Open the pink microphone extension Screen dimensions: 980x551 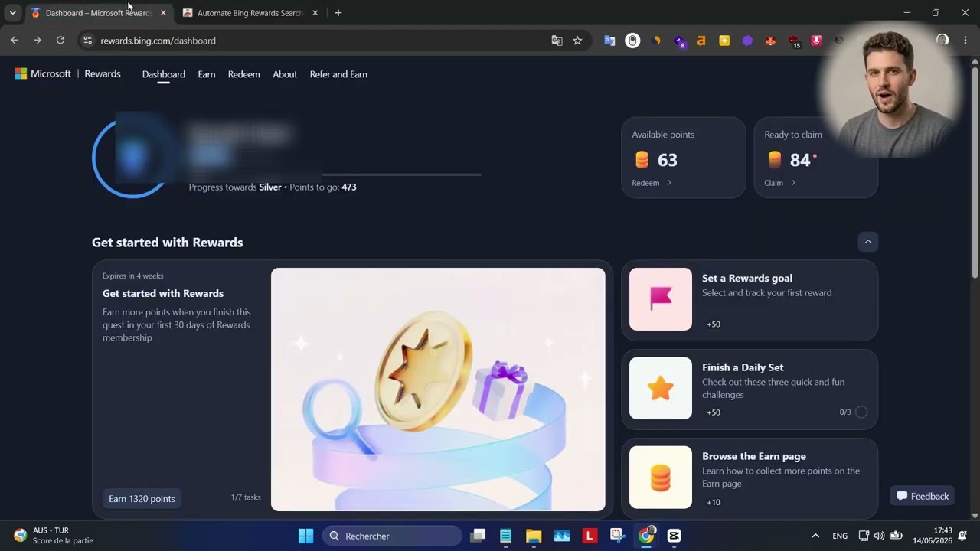tap(816, 41)
